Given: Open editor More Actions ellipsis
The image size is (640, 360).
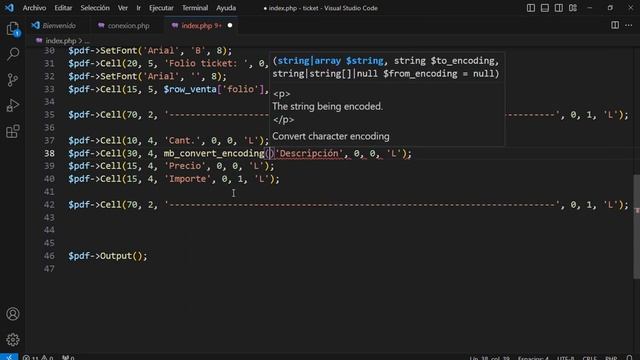Looking at the screenshot, I should (629, 25).
